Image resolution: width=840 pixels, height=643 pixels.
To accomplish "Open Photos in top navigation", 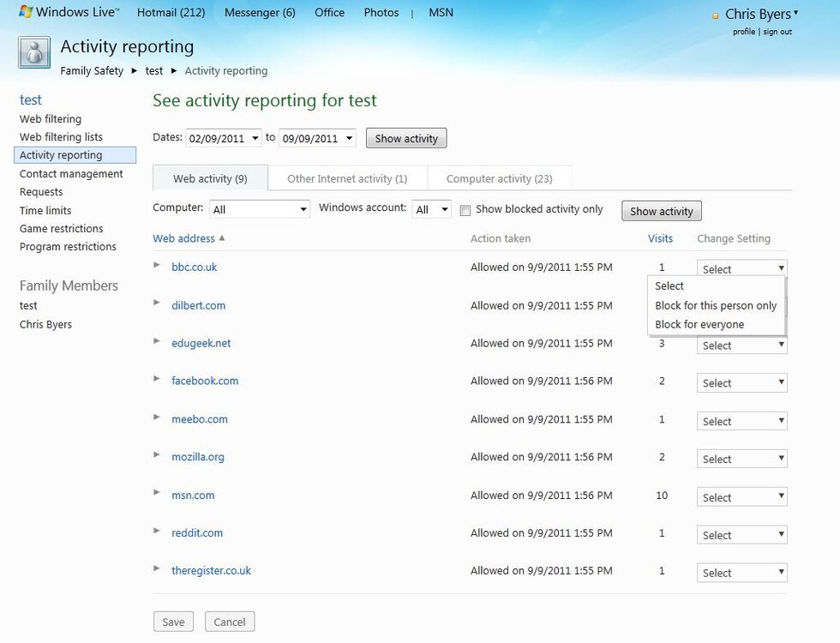I will coord(381,12).
